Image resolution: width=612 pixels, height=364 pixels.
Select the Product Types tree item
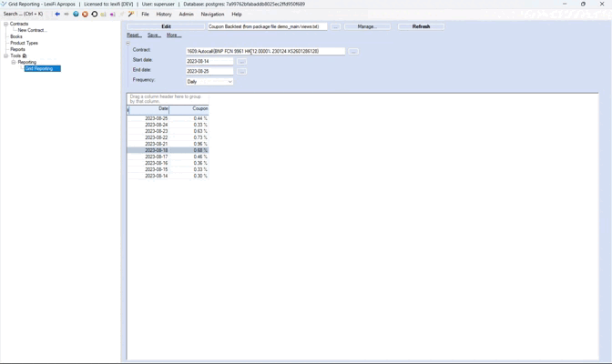25,43
